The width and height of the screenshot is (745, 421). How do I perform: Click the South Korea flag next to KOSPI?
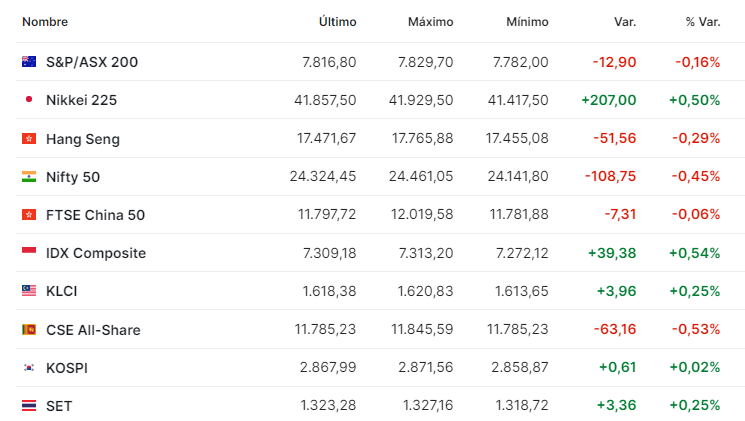pyautogui.click(x=29, y=367)
